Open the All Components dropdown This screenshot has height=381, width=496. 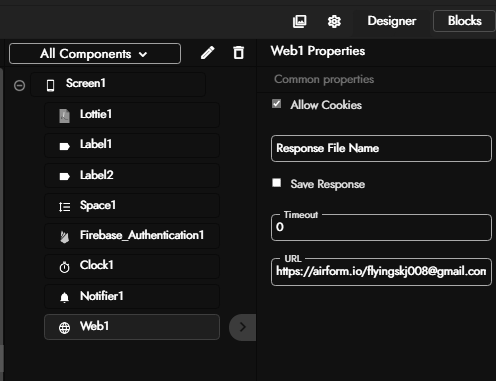pyautogui.click(x=95, y=54)
